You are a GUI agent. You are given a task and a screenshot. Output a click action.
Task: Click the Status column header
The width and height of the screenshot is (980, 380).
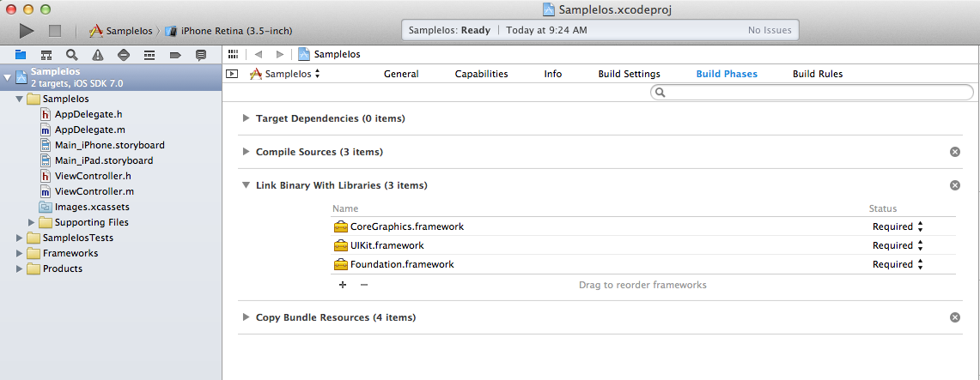[x=882, y=208]
